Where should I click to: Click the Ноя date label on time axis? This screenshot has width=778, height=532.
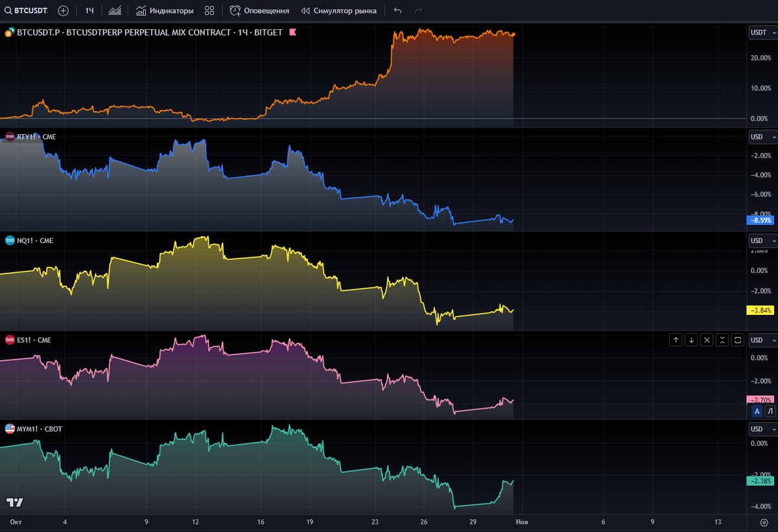click(x=521, y=522)
